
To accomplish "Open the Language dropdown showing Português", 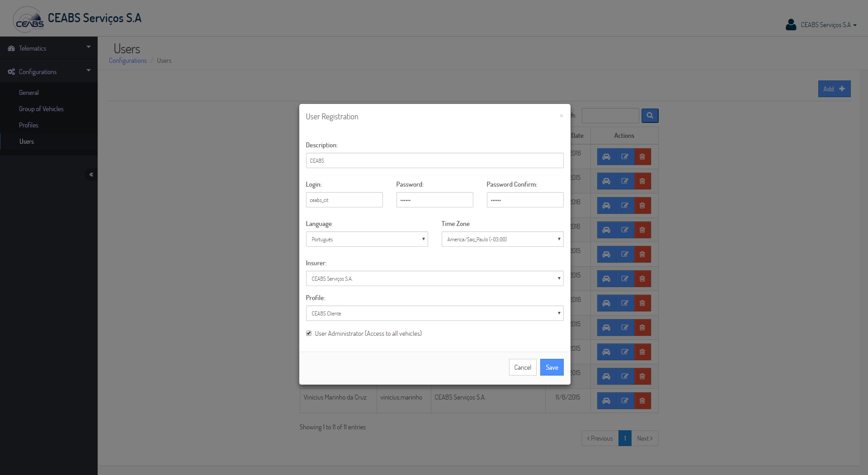I will 367,239.
